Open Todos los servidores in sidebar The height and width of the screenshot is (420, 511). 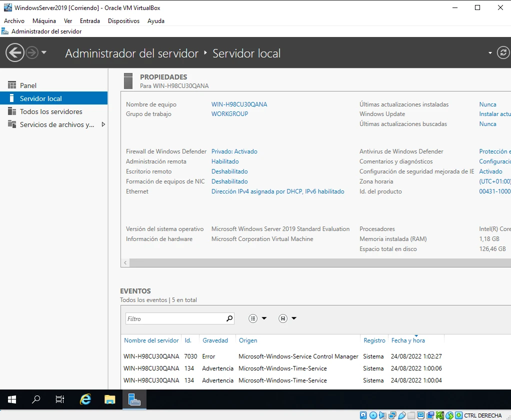(x=54, y=111)
